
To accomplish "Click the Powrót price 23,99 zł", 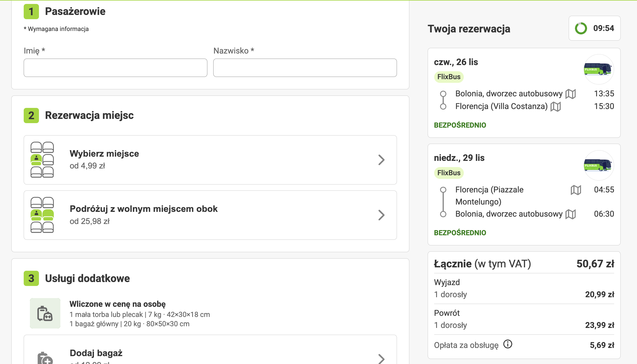I will point(599,325).
